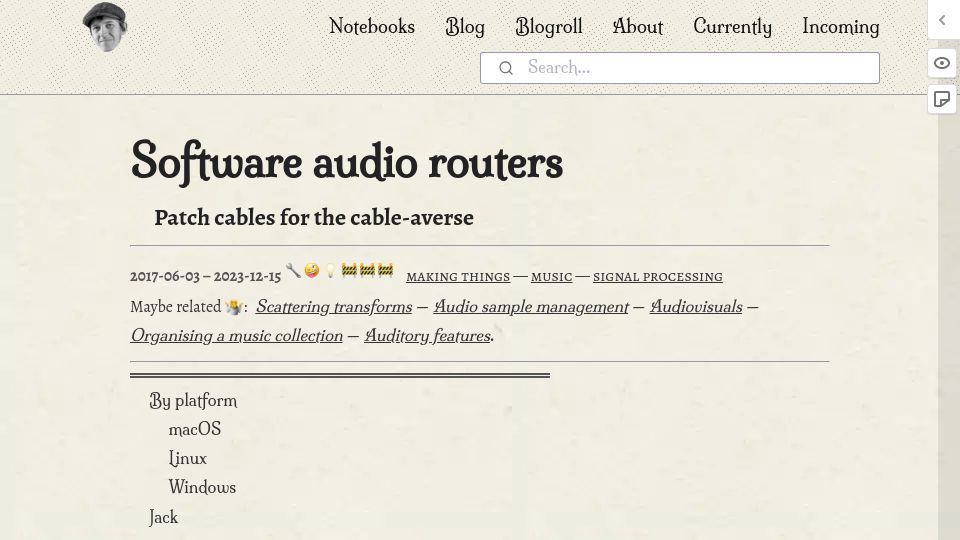Open the Notebooks menu item
960x540 pixels.
pyautogui.click(x=372, y=26)
